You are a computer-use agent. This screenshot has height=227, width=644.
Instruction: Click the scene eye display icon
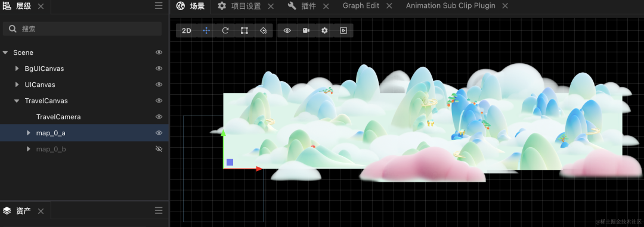(x=287, y=31)
